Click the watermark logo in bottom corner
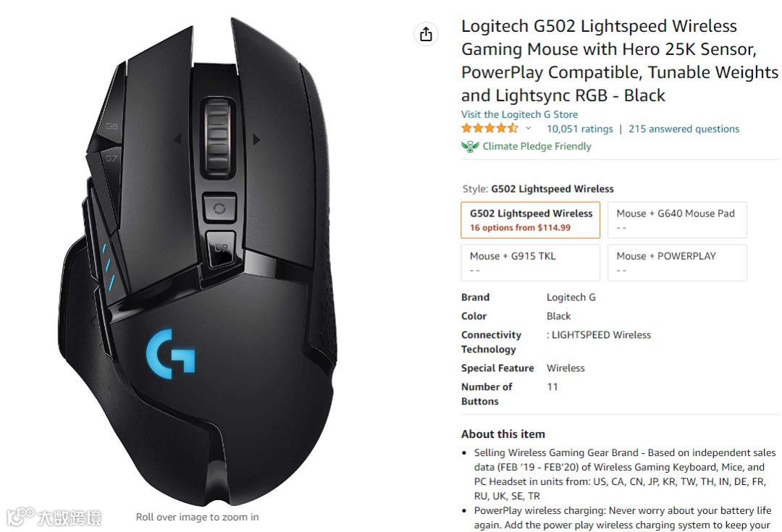782x532 pixels. (54, 518)
